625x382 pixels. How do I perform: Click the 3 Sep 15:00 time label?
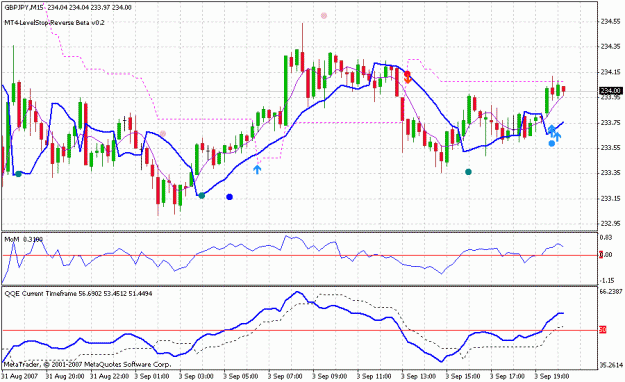tap(463, 376)
